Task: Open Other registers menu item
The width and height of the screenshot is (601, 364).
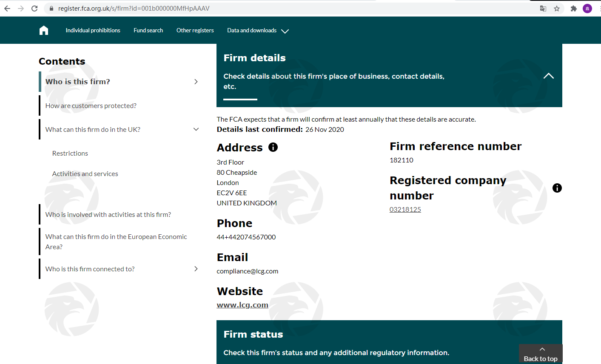Action: [195, 30]
